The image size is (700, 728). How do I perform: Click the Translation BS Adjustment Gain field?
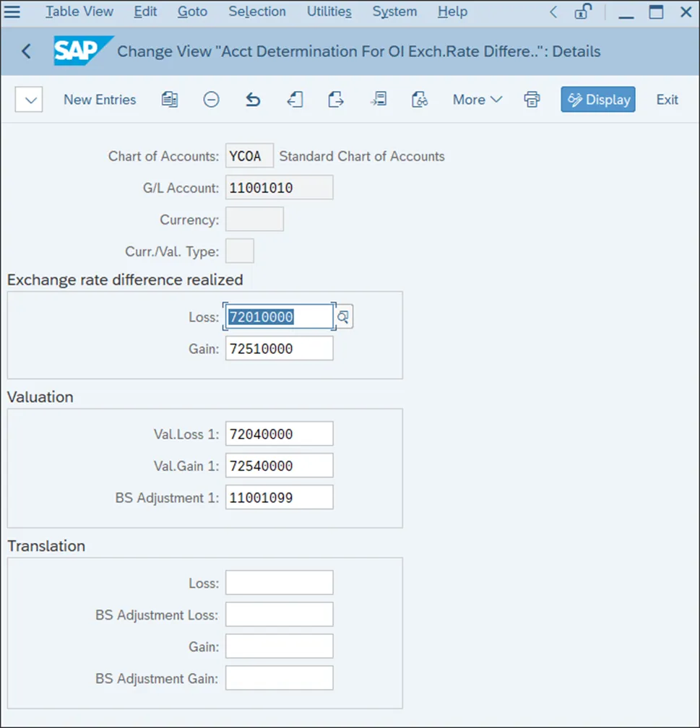279,678
